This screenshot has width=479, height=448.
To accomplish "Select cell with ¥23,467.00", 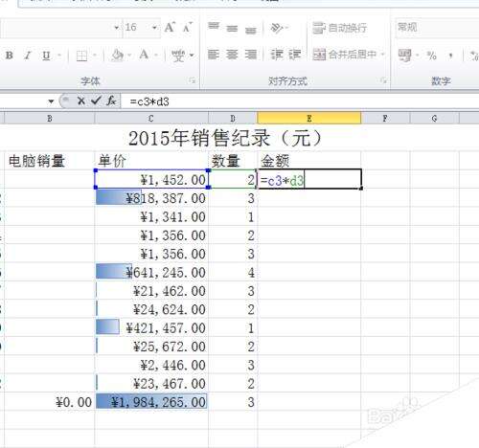I will click(151, 383).
